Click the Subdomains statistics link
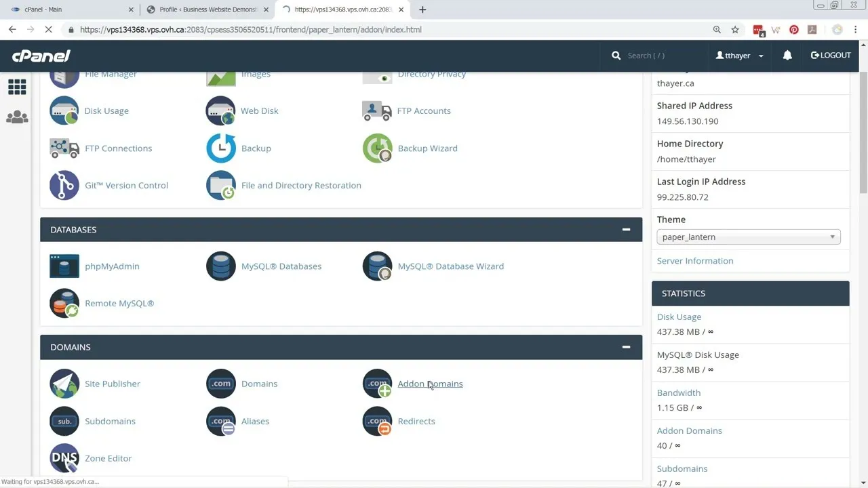Image resolution: width=868 pixels, height=488 pixels. 682,468
